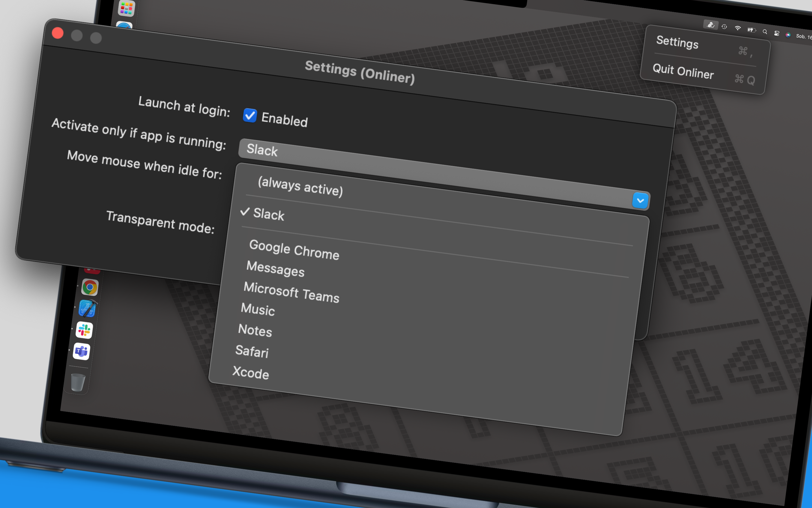The height and width of the screenshot is (508, 812).
Task: Open Spotlight search magnifier in menu bar
Action: [765, 32]
